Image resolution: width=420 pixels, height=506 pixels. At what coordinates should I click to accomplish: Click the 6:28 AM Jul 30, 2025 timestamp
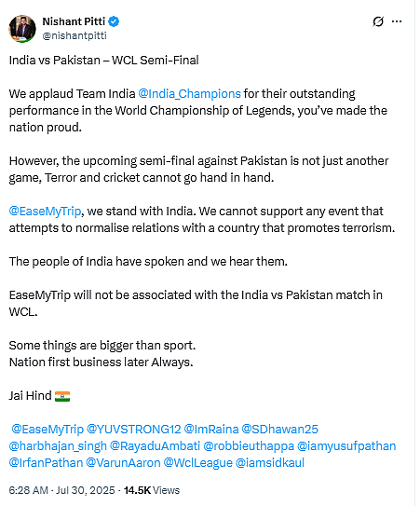(61, 490)
